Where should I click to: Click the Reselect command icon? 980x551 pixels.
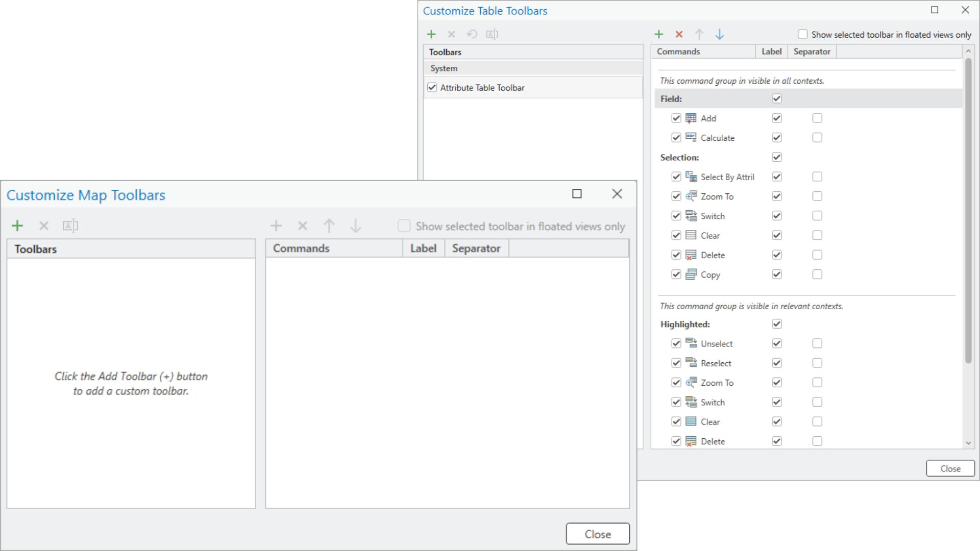pyautogui.click(x=691, y=363)
